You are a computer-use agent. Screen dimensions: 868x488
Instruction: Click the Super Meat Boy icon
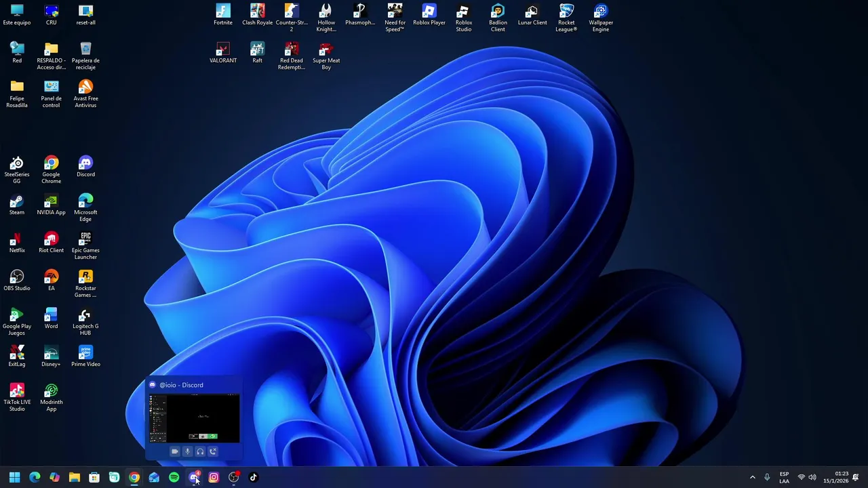click(x=326, y=56)
